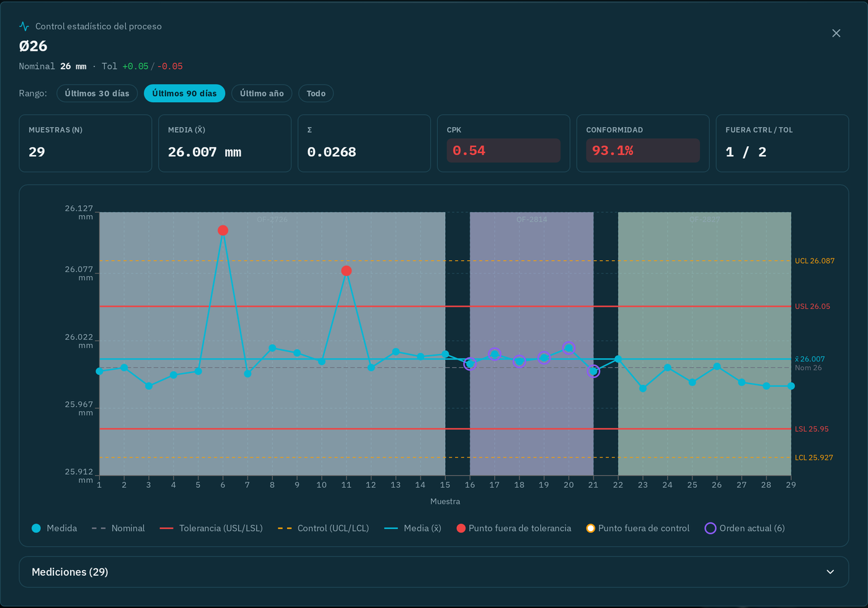Click the out-of-tolerance point at sample 6
The image size is (868, 608).
(x=223, y=230)
